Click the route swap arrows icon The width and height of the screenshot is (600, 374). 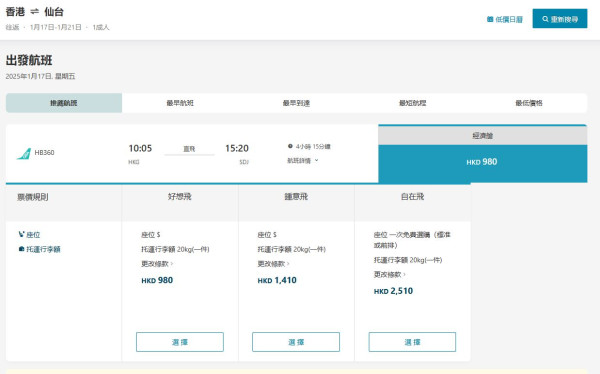click(x=35, y=12)
